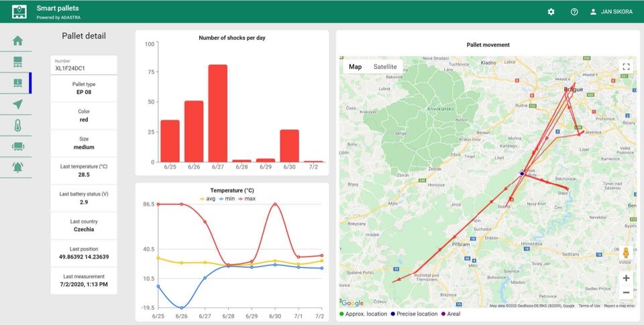The image size is (644, 325).
Task: Zoom out on the map
Action: (626, 293)
